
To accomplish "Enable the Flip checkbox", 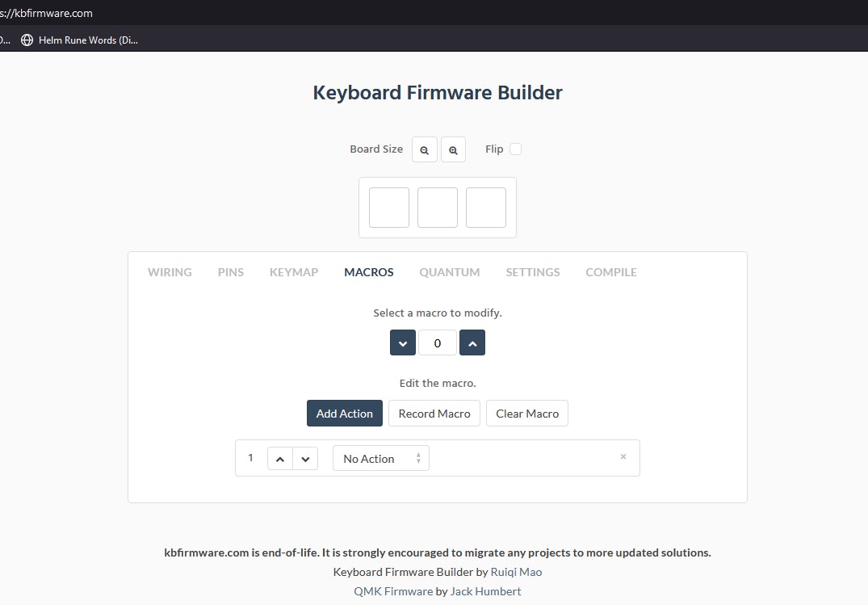I will pyautogui.click(x=515, y=149).
